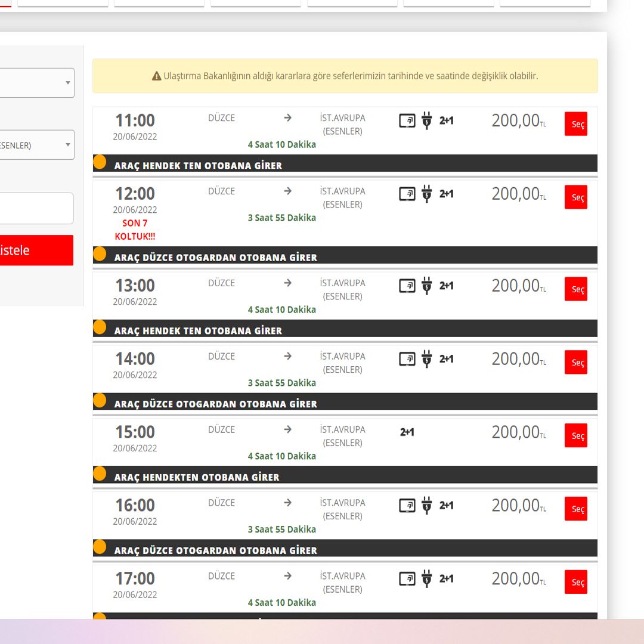Viewport: 644px width, 644px height.
Task: Click the power plug icon on 11:00 row
Action: (427, 120)
